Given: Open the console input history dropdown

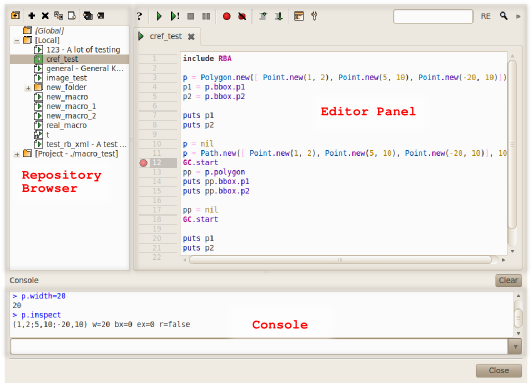Looking at the screenshot, I should click(515, 347).
